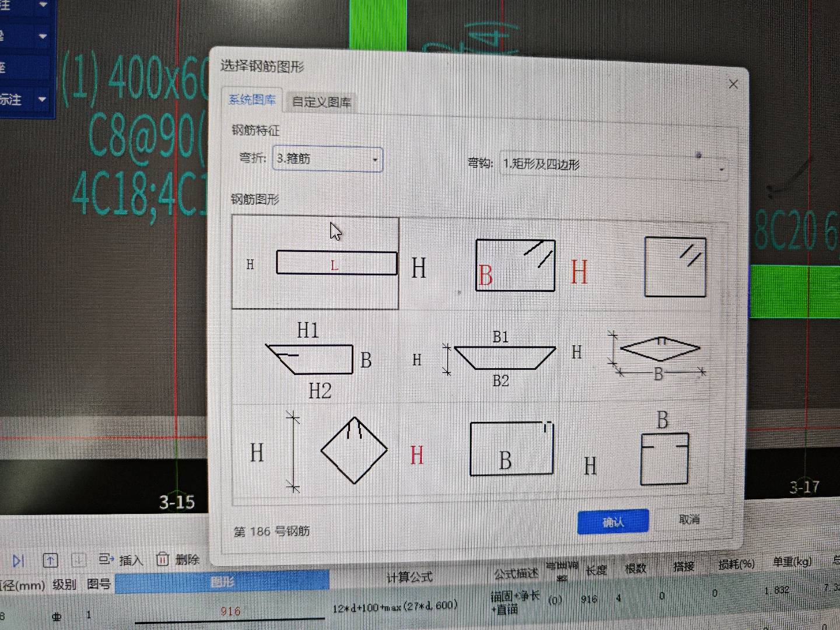Select the formula cell 12*d+100+max(27*d,600)

point(395,607)
